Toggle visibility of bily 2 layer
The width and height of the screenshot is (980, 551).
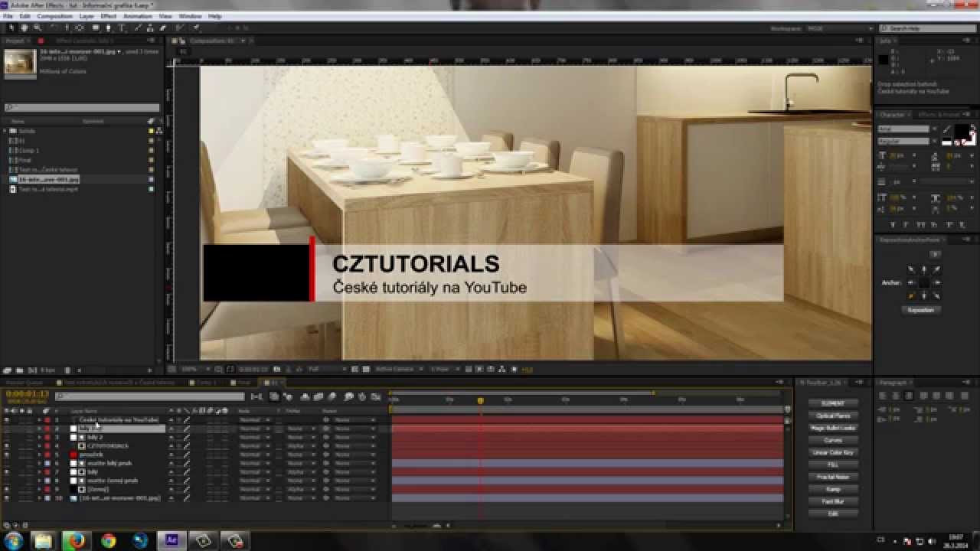coord(7,437)
